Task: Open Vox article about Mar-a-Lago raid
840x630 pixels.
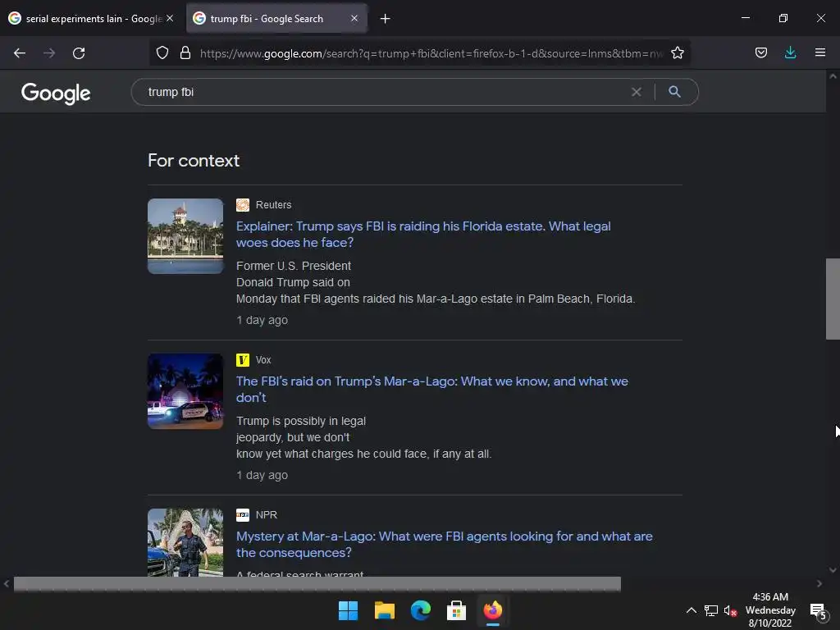Action: coord(431,390)
